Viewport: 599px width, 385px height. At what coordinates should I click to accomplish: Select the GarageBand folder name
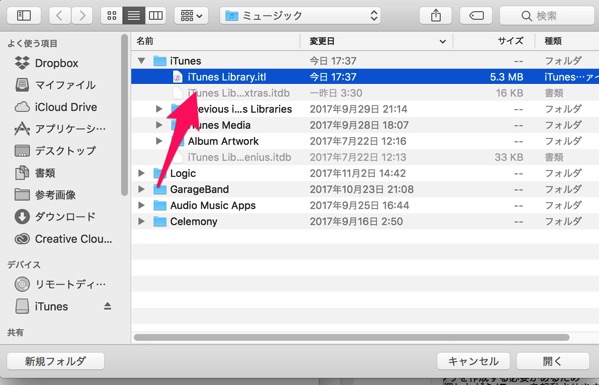point(199,189)
